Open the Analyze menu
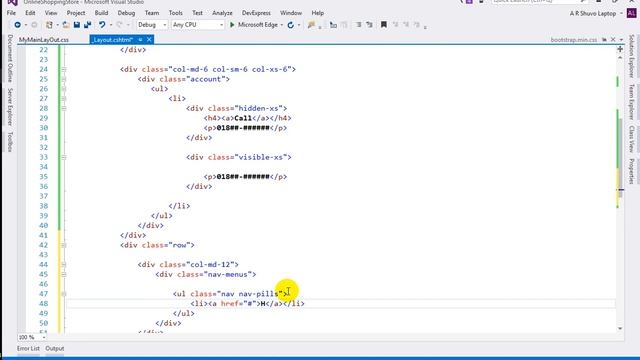This screenshot has width=640, height=360. (222, 13)
